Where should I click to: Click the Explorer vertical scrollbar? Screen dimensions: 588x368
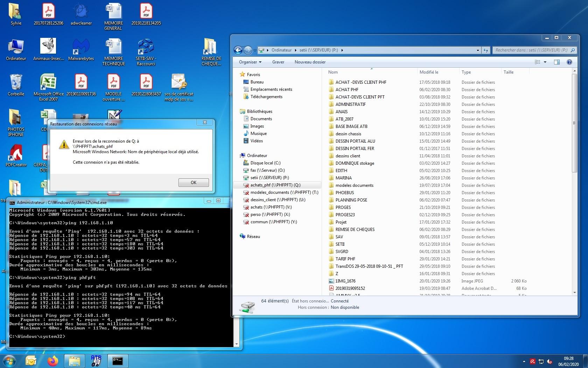(x=574, y=123)
